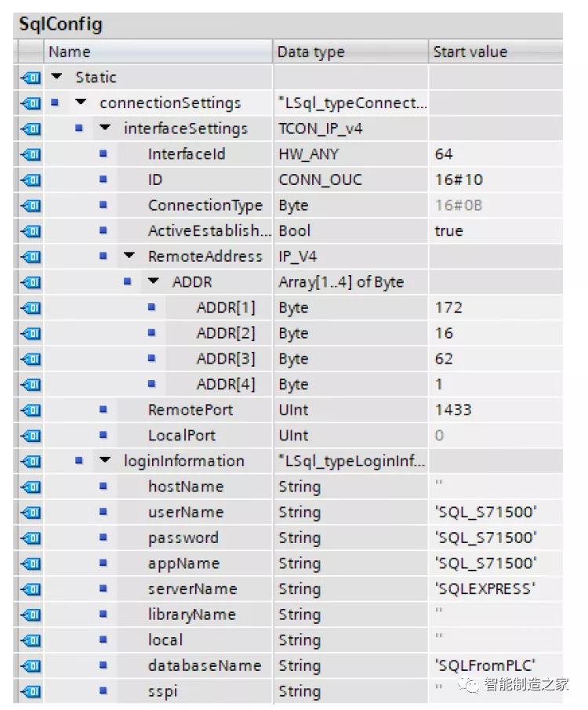Click the "LSql_typeConnect... data type cell

pyautogui.click(x=350, y=103)
